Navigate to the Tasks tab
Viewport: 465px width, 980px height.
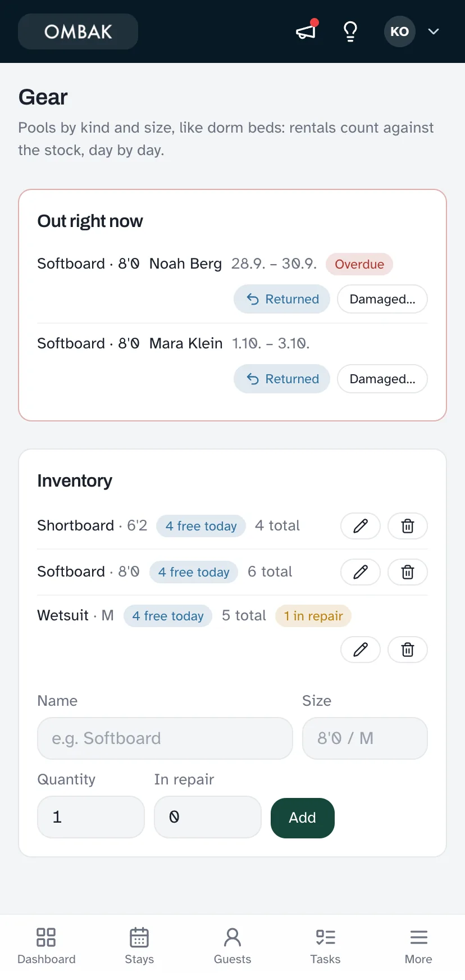click(326, 947)
